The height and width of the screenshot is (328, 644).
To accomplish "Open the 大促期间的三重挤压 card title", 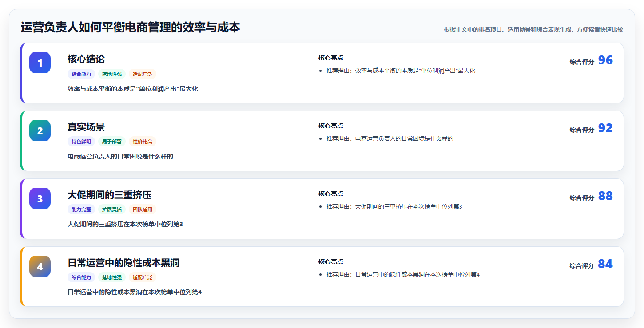I will tap(110, 195).
